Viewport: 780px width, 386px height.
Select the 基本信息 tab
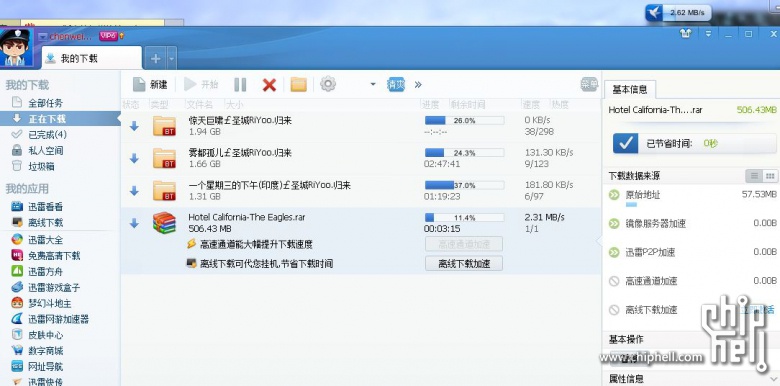[630, 90]
